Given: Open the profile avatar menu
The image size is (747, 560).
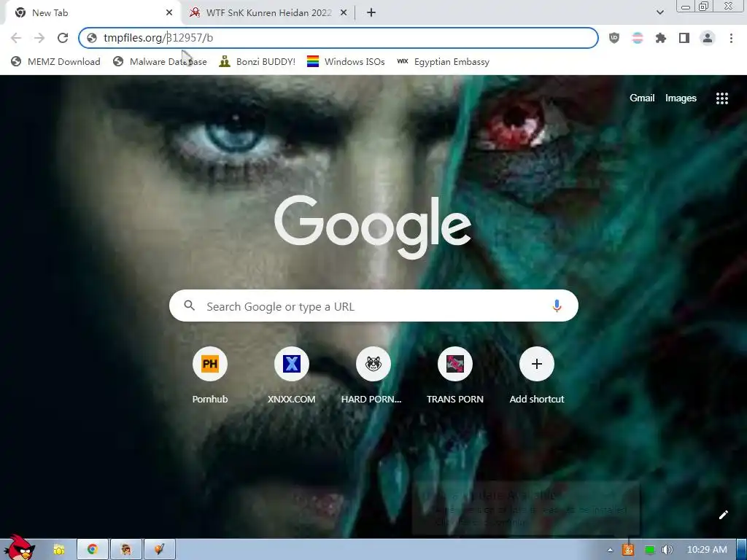Looking at the screenshot, I should click(708, 38).
